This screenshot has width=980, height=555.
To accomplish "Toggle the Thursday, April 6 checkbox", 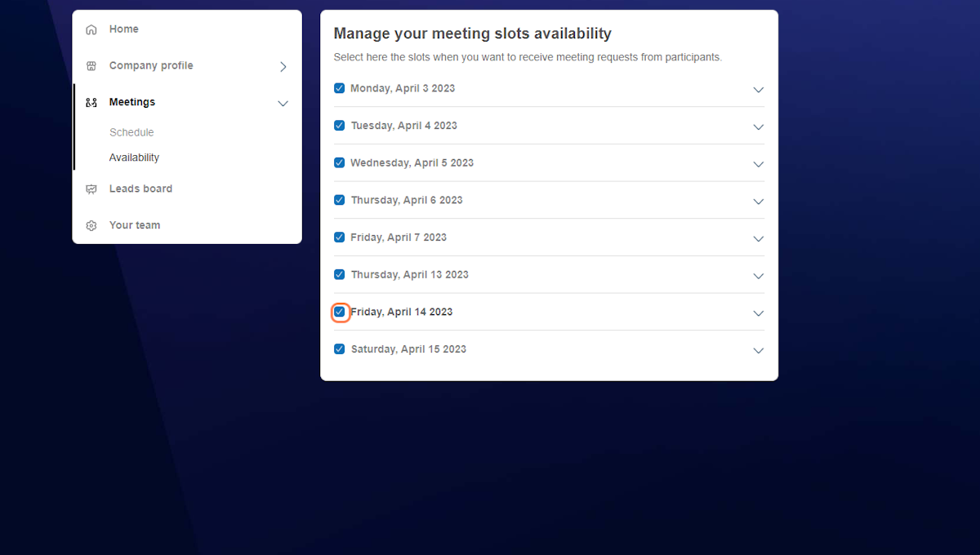I will point(339,199).
